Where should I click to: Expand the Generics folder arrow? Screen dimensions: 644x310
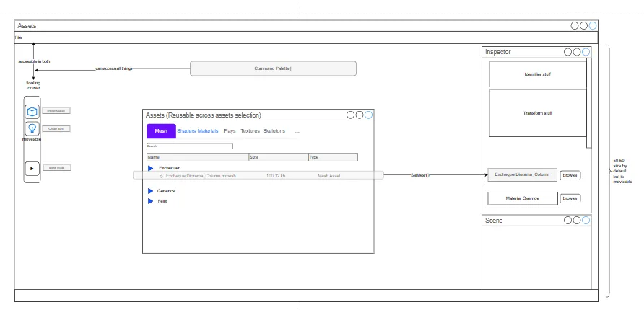click(x=151, y=191)
